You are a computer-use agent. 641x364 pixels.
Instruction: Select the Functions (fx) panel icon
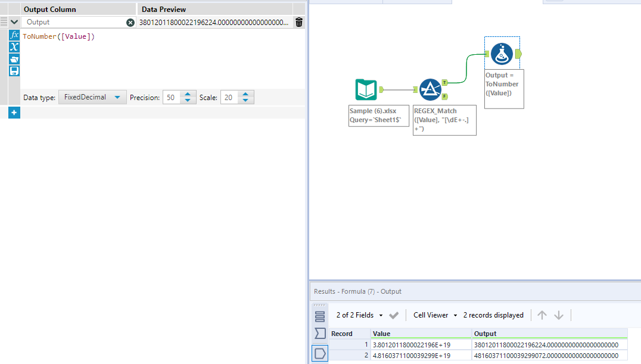click(14, 35)
